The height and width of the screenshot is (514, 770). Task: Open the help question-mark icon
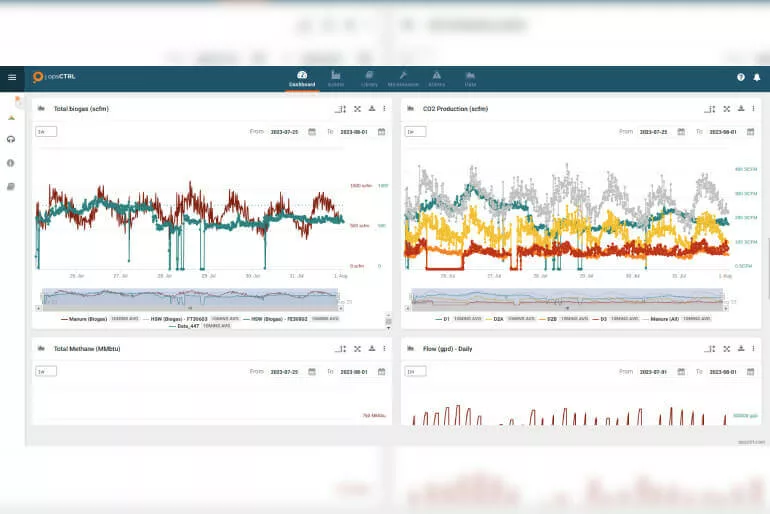click(x=741, y=78)
